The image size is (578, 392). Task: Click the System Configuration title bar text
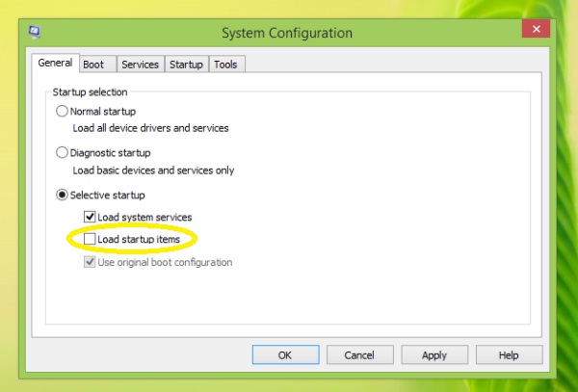[287, 33]
